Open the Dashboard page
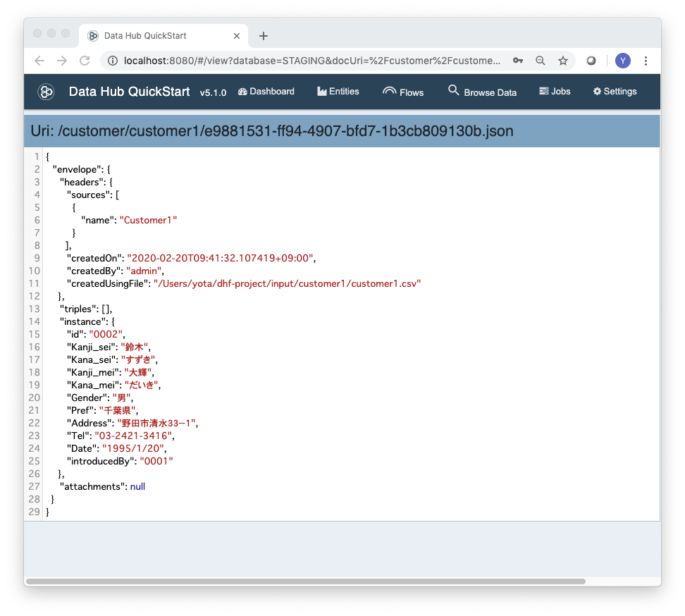This screenshot has height=616, width=685. pyautogui.click(x=266, y=92)
